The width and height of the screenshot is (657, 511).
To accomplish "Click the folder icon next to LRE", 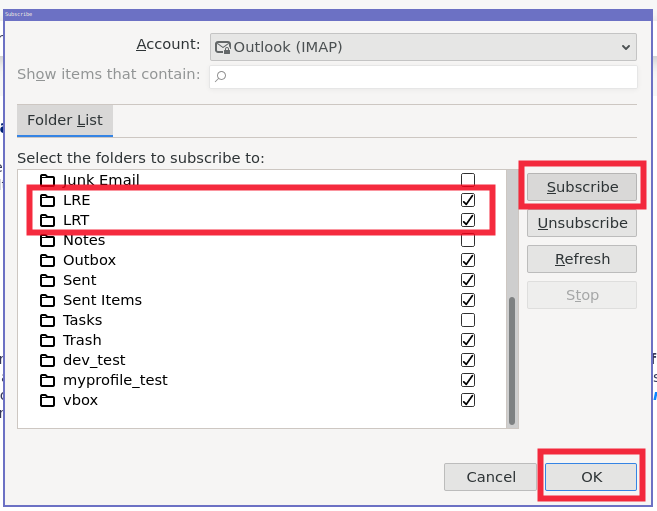I will click(47, 200).
